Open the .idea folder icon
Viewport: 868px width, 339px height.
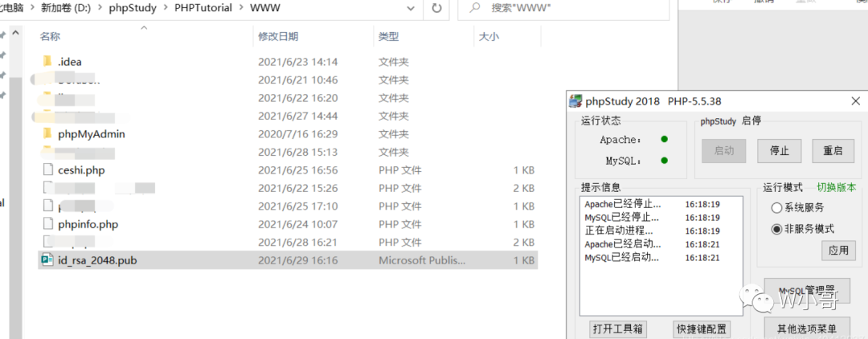47,61
